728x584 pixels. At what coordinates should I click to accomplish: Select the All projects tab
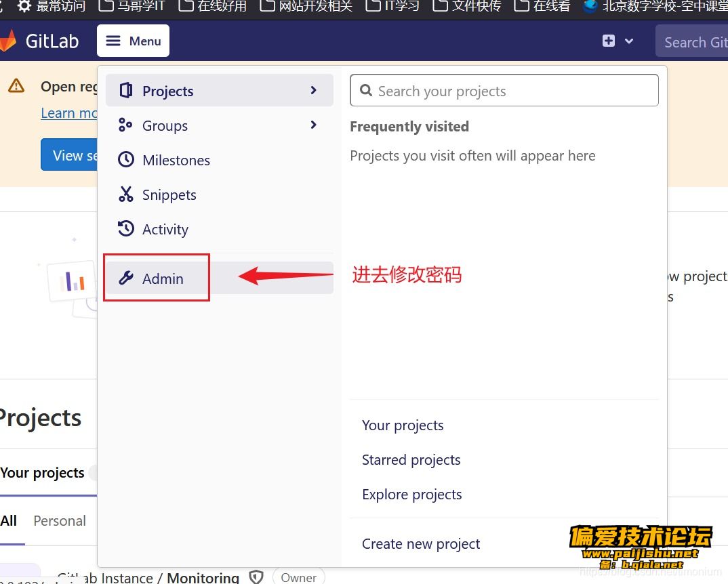click(8, 520)
